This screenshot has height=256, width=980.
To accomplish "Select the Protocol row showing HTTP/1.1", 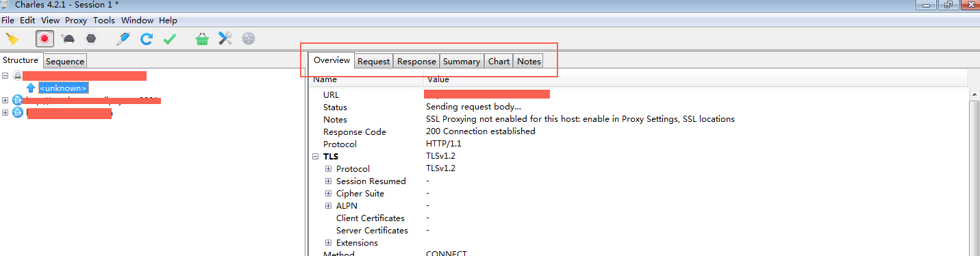I will click(340, 144).
